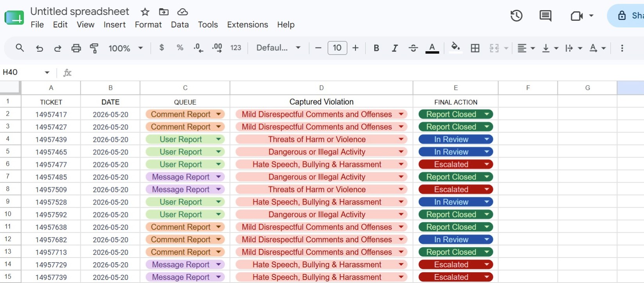
Task: Check the cloud save status icon
Action: click(182, 12)
